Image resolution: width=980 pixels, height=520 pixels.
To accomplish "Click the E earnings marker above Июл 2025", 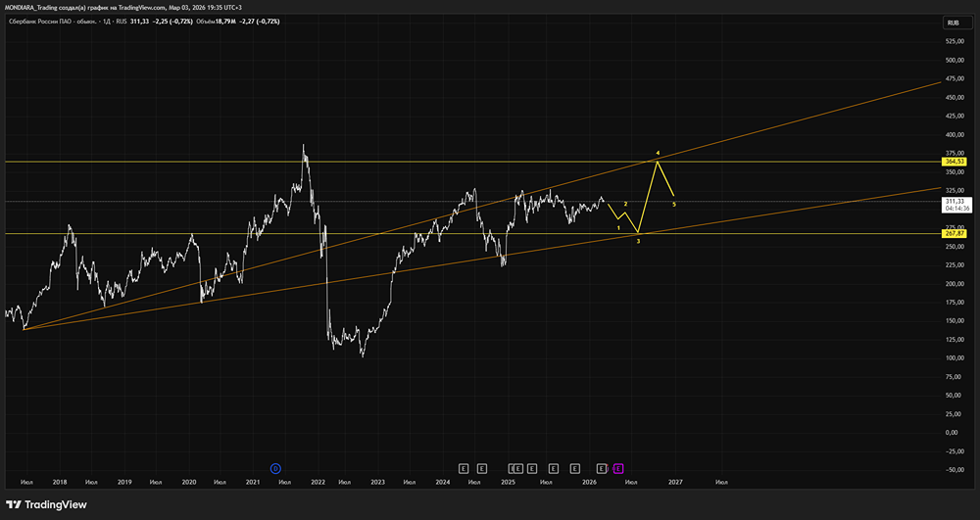I will tap(553, 468).
